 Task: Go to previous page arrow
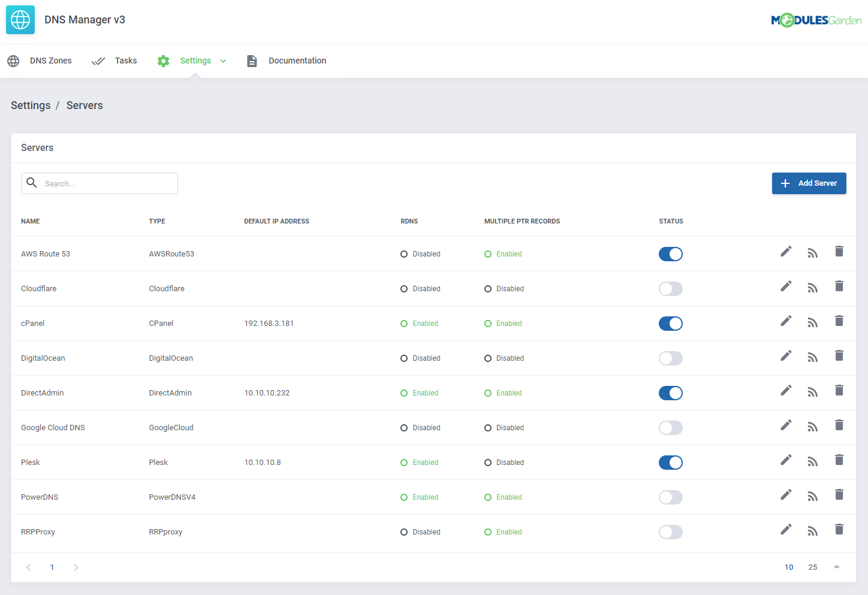pyautogui.click(x=28, y=567)
